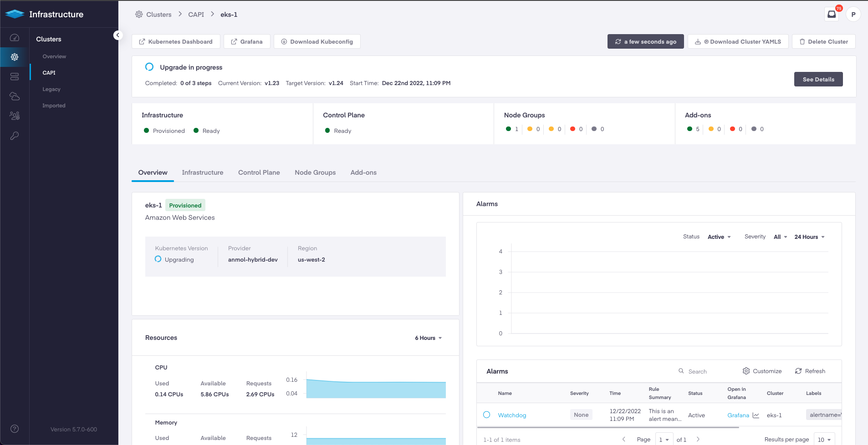Click the dashboard gauge icon in sidebar
868x445 pixels.
tap(15, 38)
